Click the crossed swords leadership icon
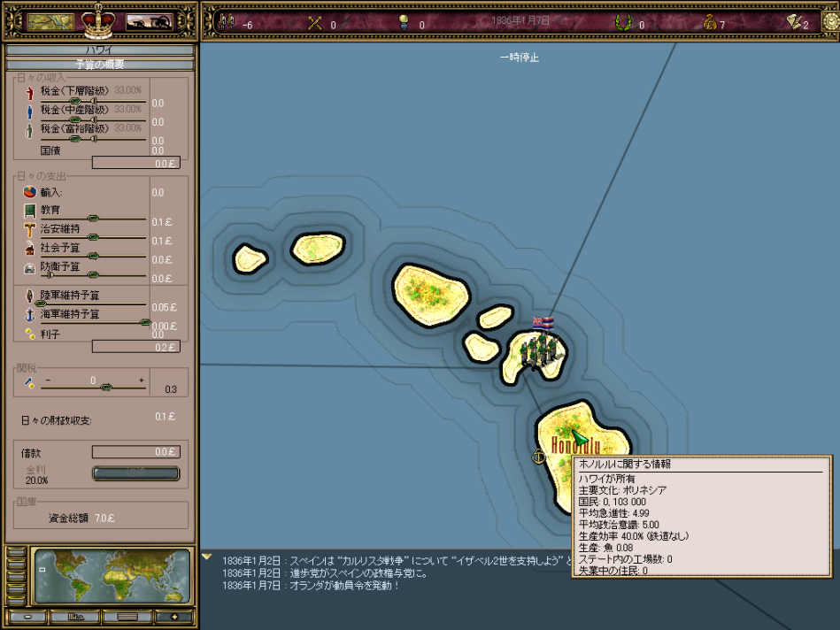The image size is (840, 630). pyautogui.click(x=315, y=23)
